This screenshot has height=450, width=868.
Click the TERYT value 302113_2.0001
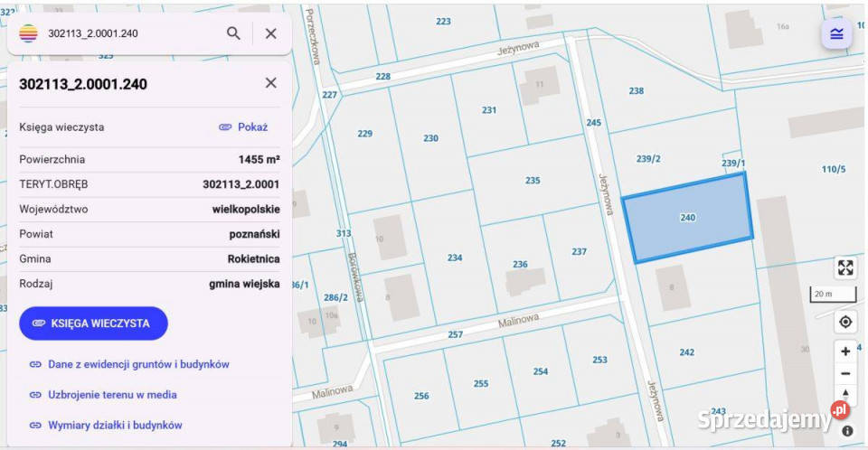tap(241, 184)
